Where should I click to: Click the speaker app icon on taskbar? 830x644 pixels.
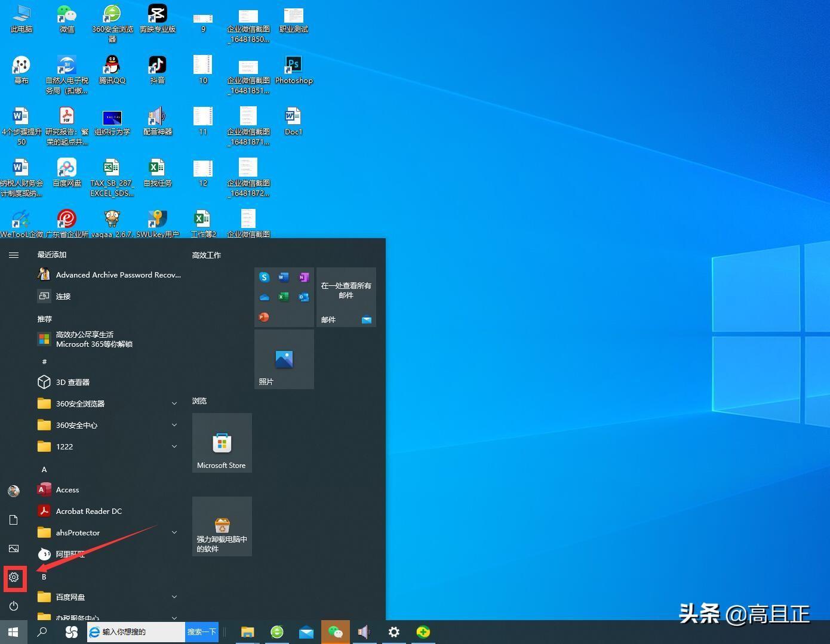[364, 632]
